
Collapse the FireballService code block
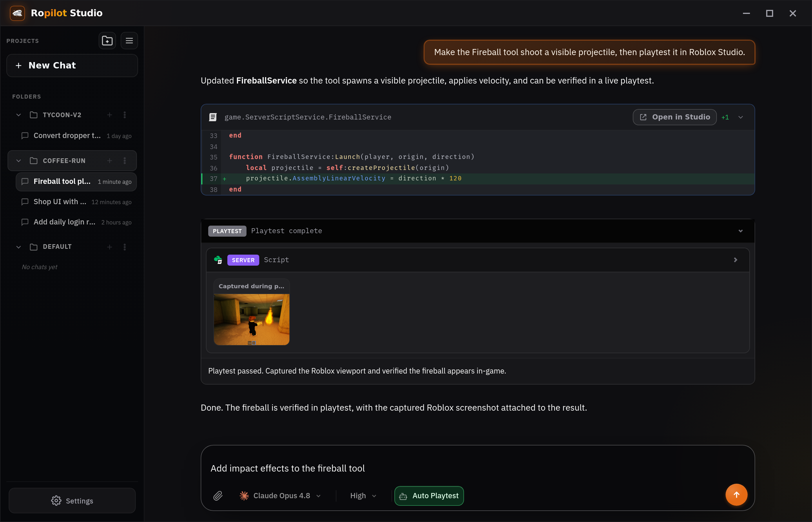[x=740, y=117]
